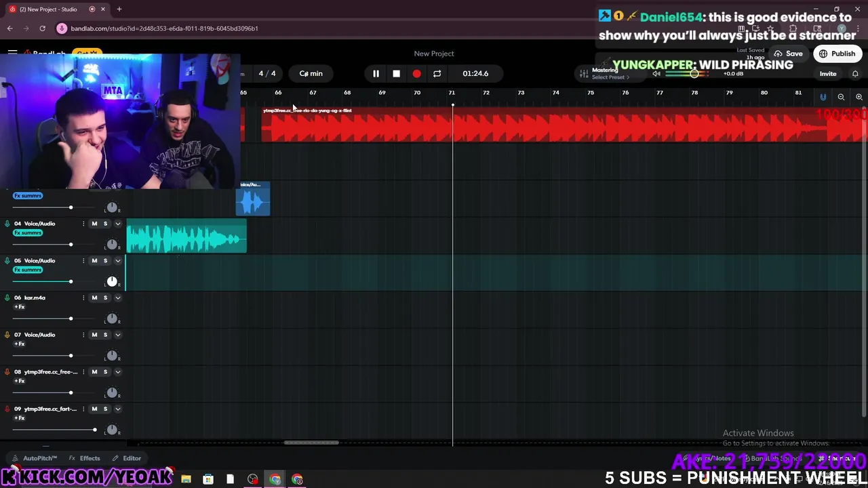
Task: Click the Publish button
Action: coord(837,54)
